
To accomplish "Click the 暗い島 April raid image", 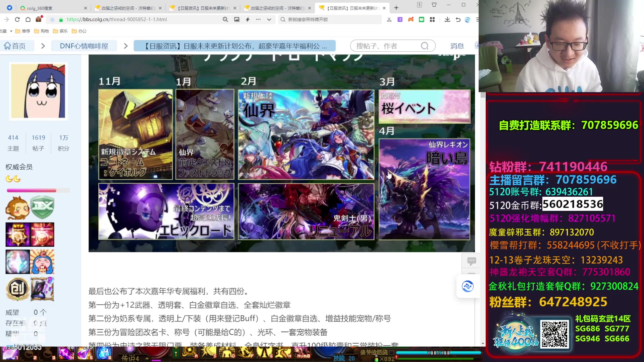I will (x=424, y=189).
